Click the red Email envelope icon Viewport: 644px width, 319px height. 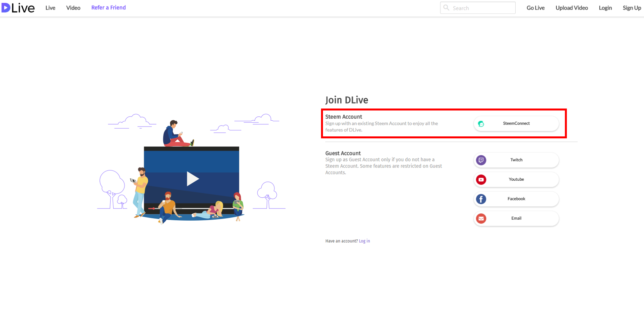click(481, 218)
